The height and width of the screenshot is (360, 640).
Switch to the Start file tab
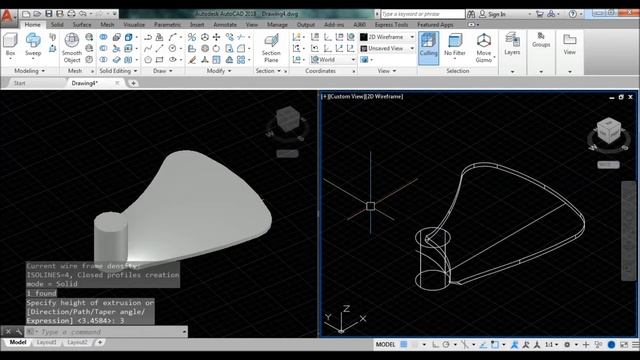tap(19, 83)
